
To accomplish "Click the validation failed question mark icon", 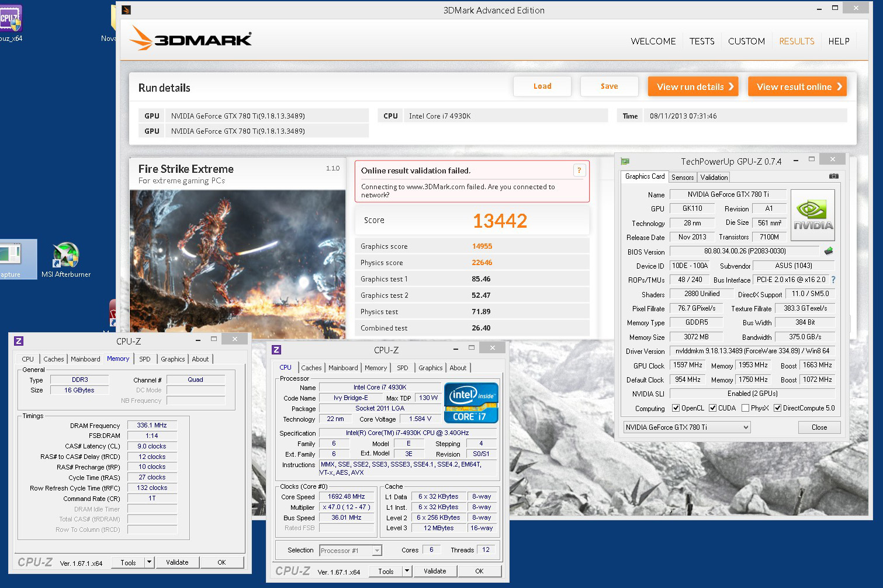I will pos(579,171).
